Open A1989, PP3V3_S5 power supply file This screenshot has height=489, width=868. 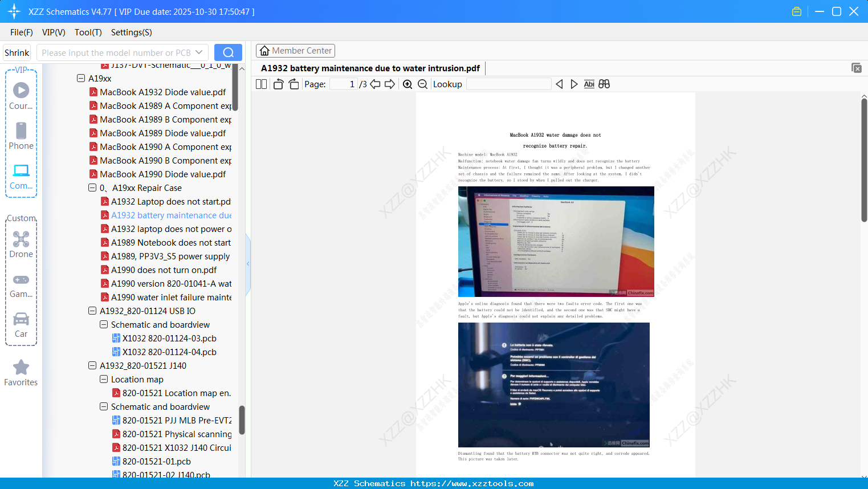click(166, 256)
